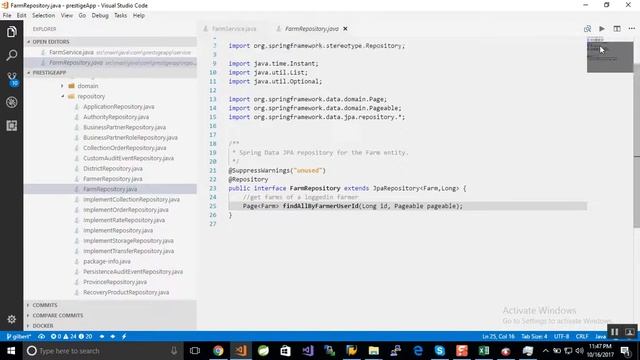
Task: Open CollectionOrderRepository.java file
Action: (x=124, y=148)
